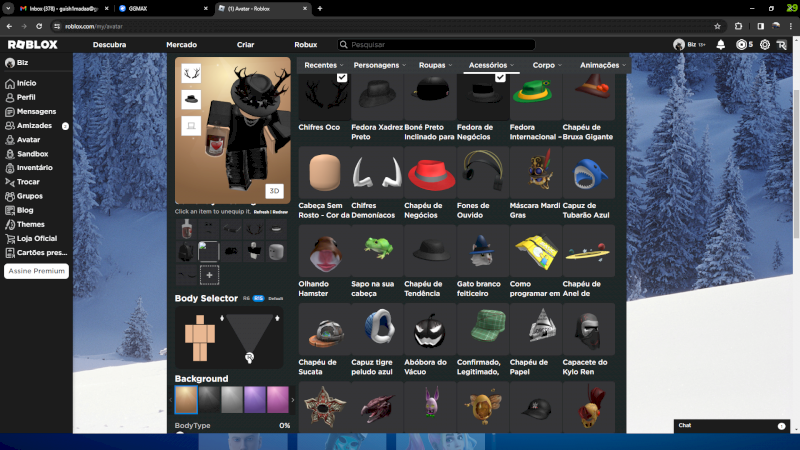Select Default body selector option
The image size is (800, 450).
coord(276,298)
